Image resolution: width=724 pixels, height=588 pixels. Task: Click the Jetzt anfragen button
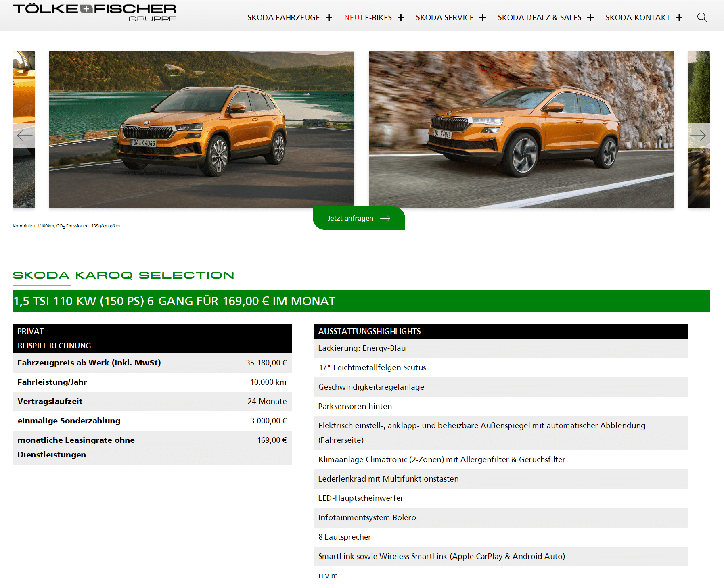359,218
